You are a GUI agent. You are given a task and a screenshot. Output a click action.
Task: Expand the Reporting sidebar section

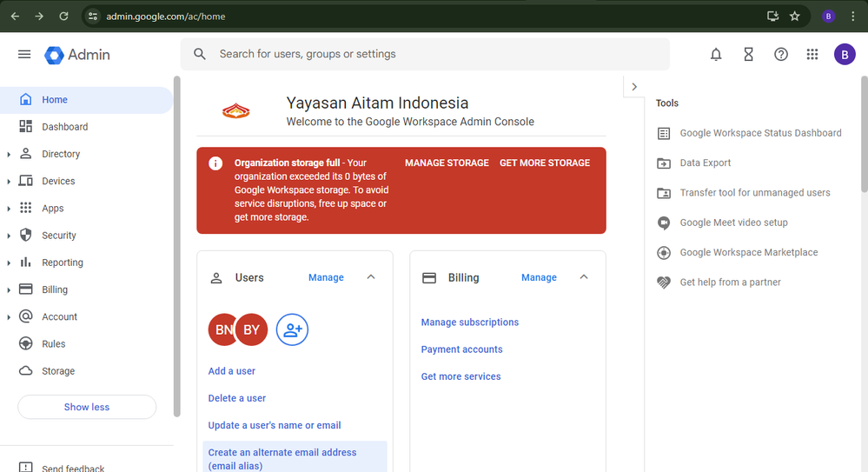click(9, 263)
